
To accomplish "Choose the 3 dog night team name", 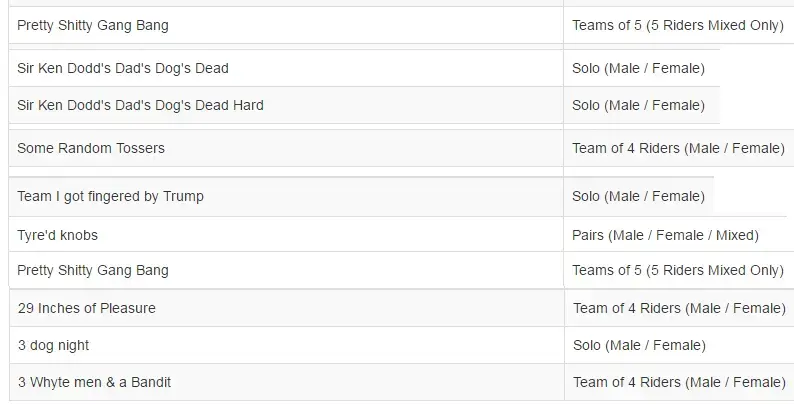I will (53, 345).
